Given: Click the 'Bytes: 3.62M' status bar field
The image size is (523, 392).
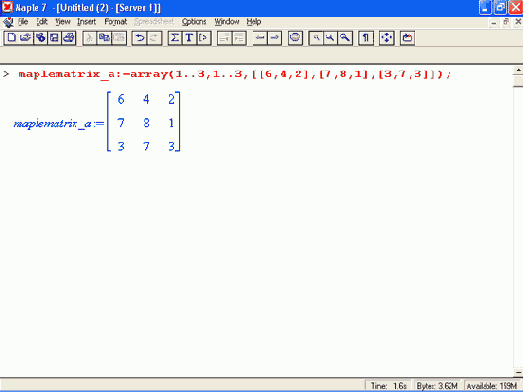Looking at the screenshot, I should coord(437,386).
